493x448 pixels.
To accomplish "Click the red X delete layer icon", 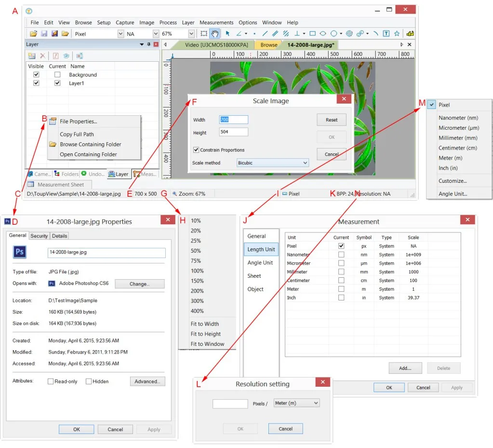I will [x=43, y=56].
